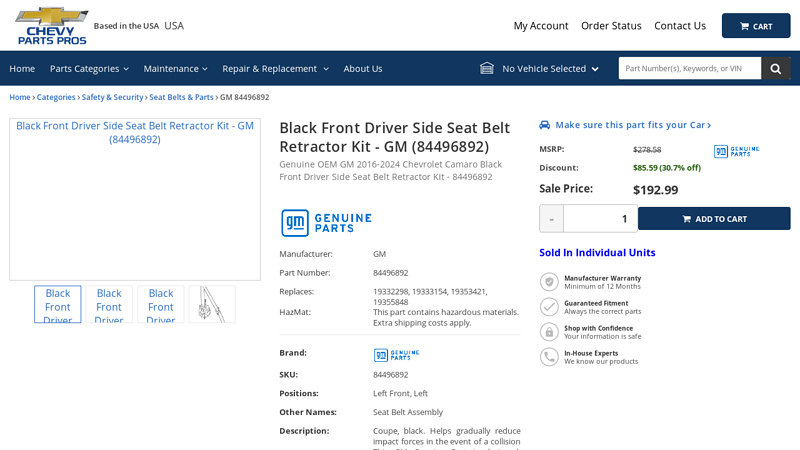The width and height of the screenshot is (800, 450).
Task: Click the Manufacturer Warranty label
Action: (603, 278)
